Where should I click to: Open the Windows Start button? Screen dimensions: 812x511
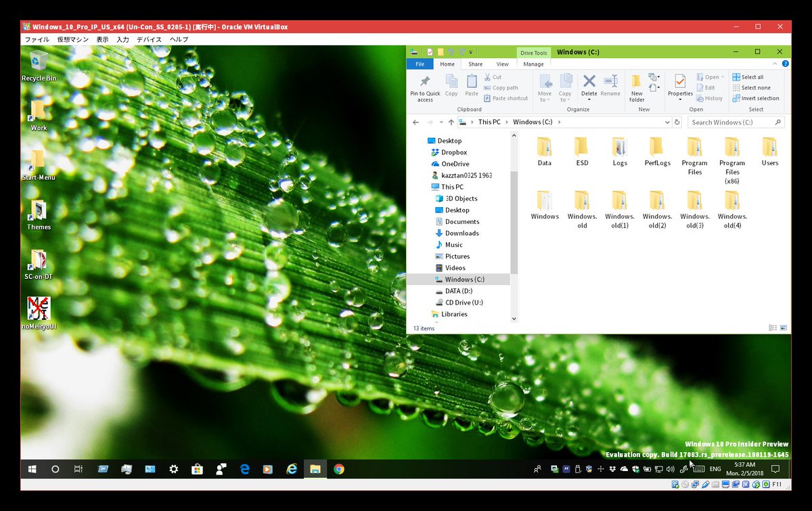(32, 468)
